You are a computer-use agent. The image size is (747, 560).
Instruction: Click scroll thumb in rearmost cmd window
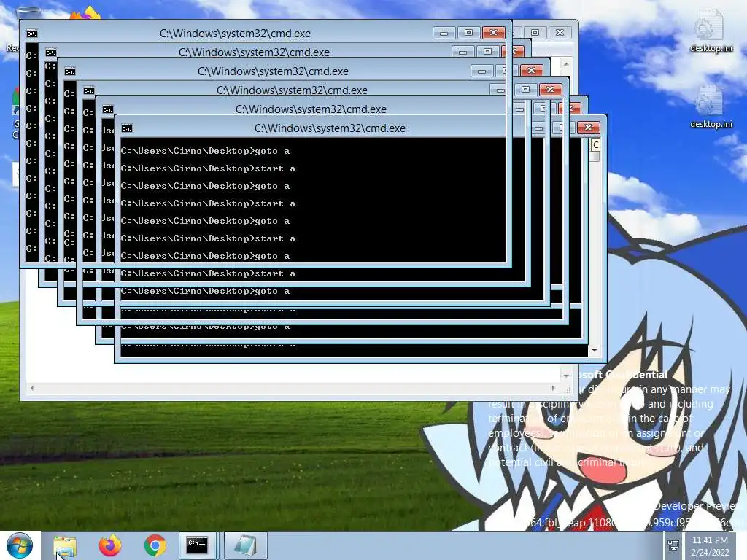click(x=595, y=157)
